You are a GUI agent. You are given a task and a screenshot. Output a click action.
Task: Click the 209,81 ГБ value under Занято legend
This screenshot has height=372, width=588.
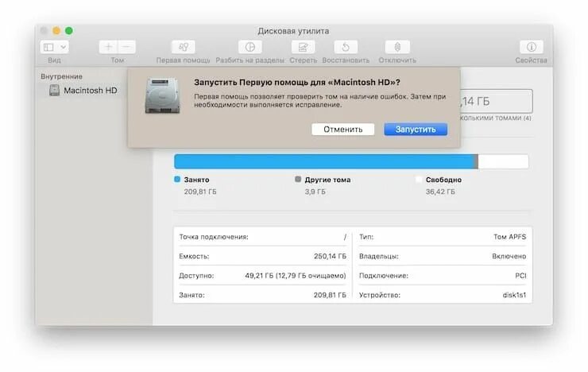(200, 192)
